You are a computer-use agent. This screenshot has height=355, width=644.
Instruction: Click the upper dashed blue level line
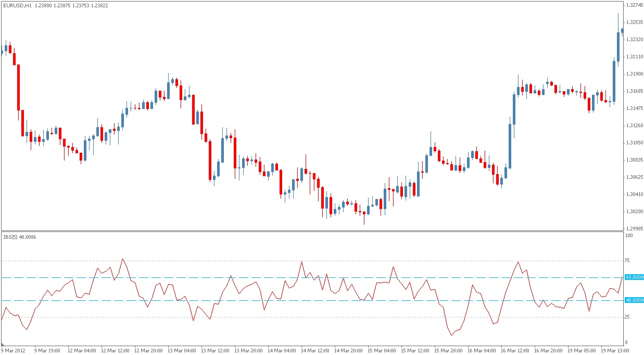pyautogui.click(x=312, y=277)
